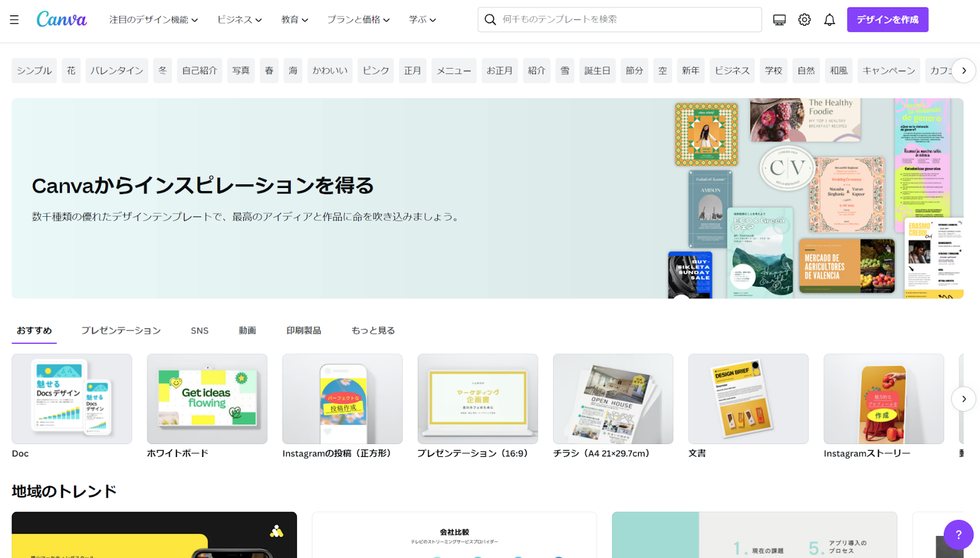This screenshot has height=558, width=980.
Task: Expand the プランと価格 dropdown
Action: coord(358,20)
